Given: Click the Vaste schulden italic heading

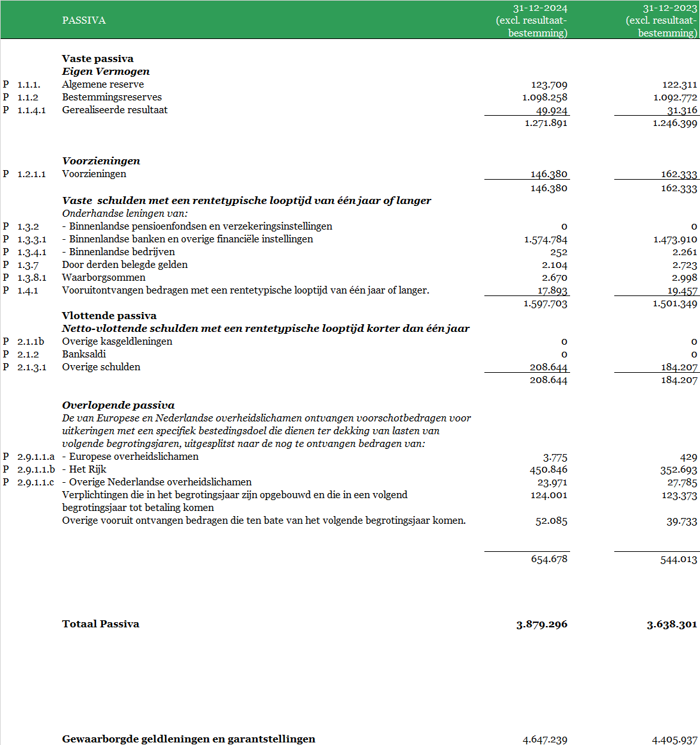Looking at the screenshot, I should [x=246, y=201].
